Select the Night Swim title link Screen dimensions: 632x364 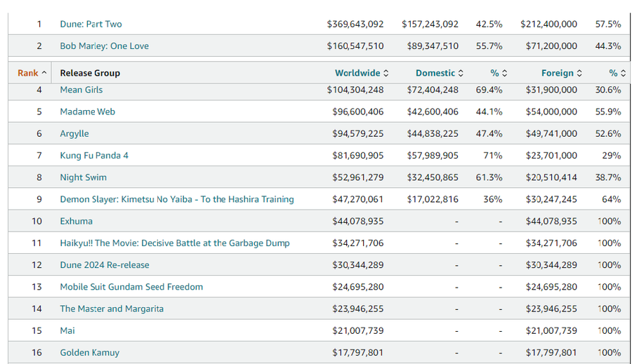83,177
